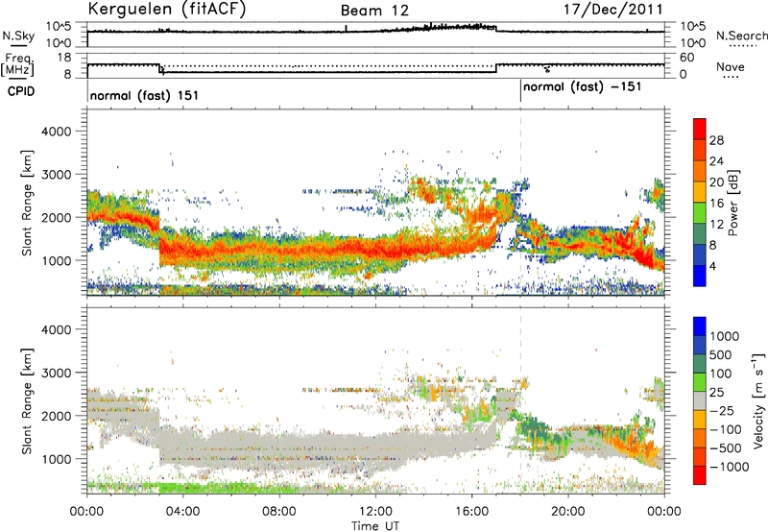Click the '04:00' time tick label
This screenshot has width=768, height=532.
[x=182, y=512]
